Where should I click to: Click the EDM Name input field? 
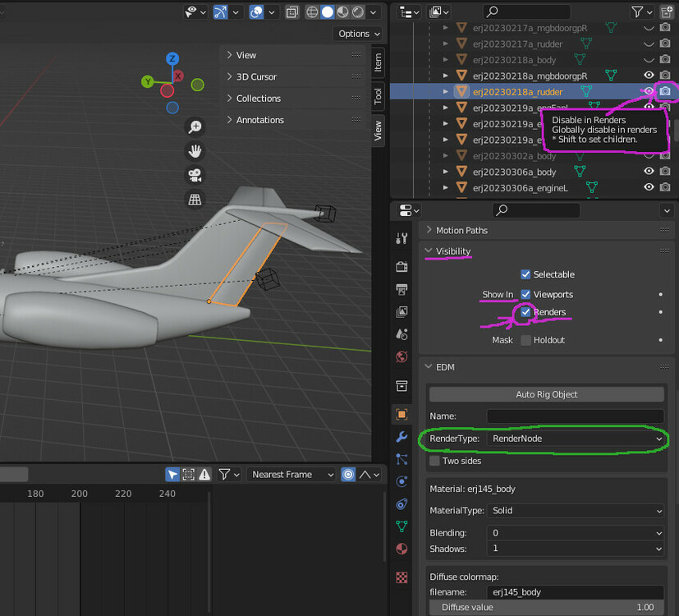[x=575, y=416]
